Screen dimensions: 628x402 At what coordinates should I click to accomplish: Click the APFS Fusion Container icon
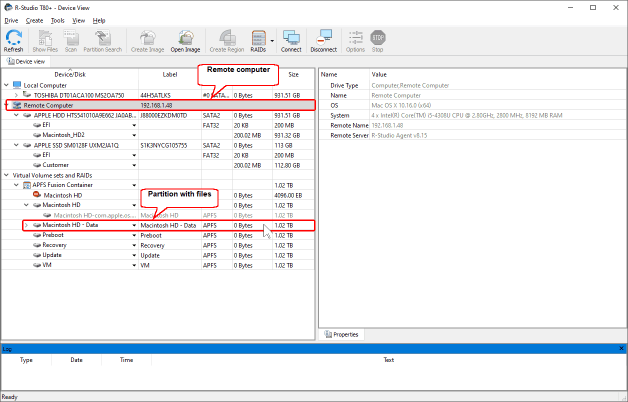point(27,185)
